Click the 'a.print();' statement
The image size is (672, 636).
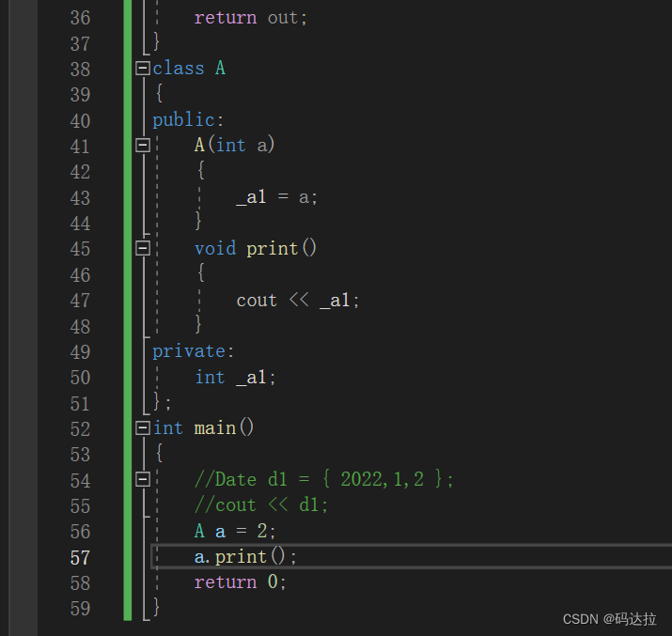[245, 557]
